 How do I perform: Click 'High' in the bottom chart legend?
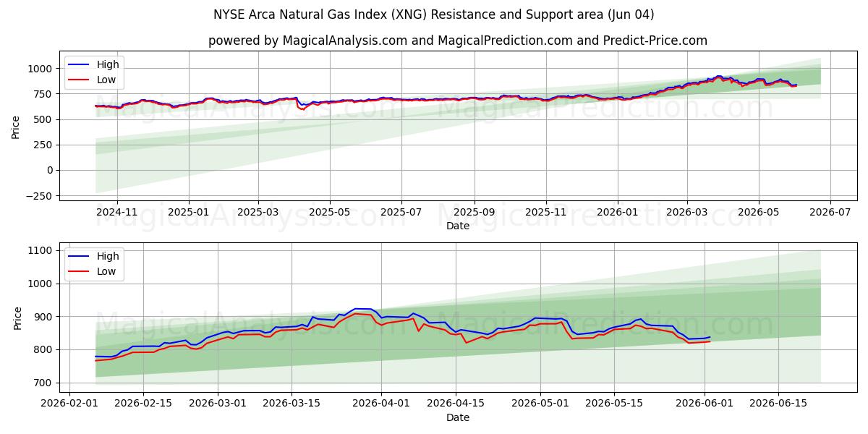108,256
